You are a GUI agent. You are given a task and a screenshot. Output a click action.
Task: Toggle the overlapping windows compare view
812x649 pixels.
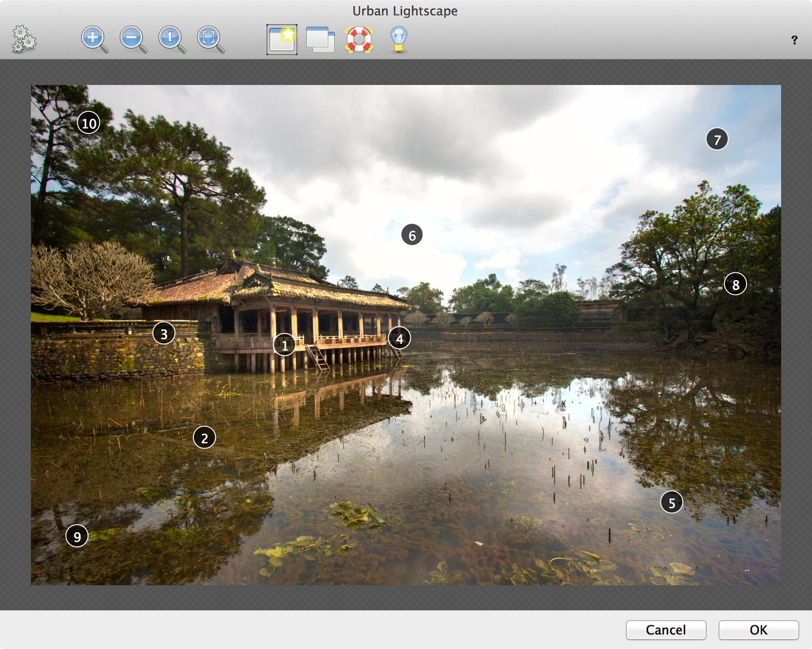pyautogui.click(x=321, y=40)
